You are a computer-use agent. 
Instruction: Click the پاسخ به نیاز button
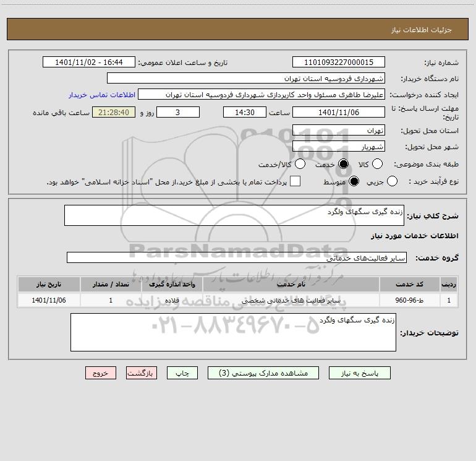click(359, 373)
